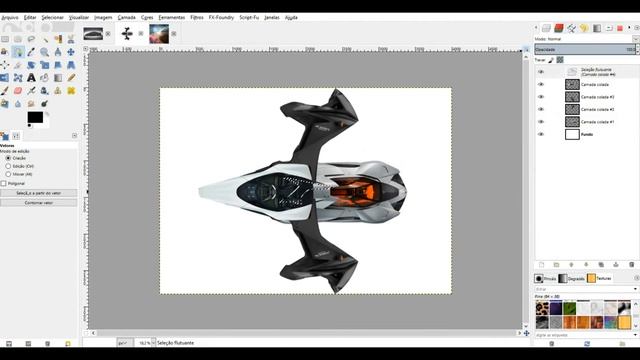Select the Fuzzy Select wand tool
The width and height of the screenshot is (640, 360).
pyautogui.click(x=44, y=39)
